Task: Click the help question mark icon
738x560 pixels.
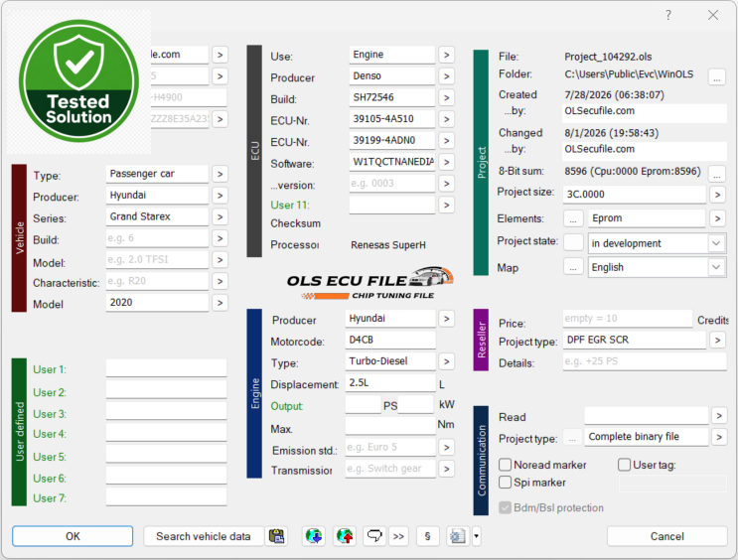Action: pyautogui.click(x=668, y=15)
